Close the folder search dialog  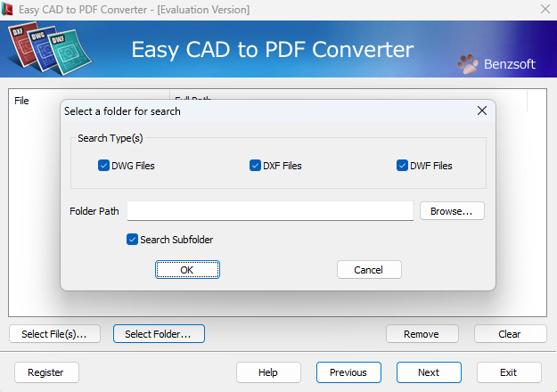click(x=481, y=111)
